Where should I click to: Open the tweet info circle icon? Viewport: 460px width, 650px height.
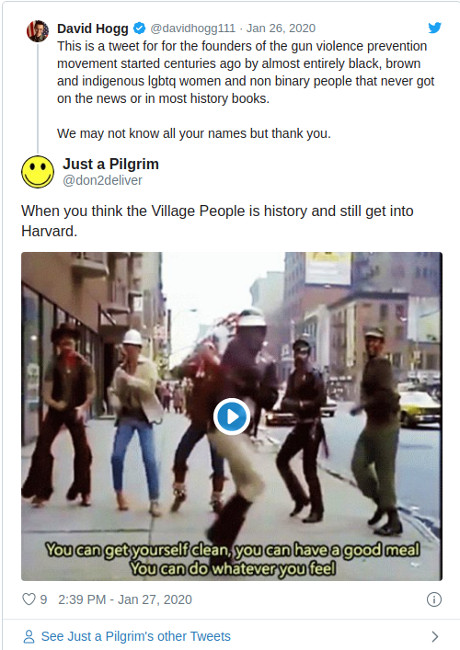pos(434,599)
